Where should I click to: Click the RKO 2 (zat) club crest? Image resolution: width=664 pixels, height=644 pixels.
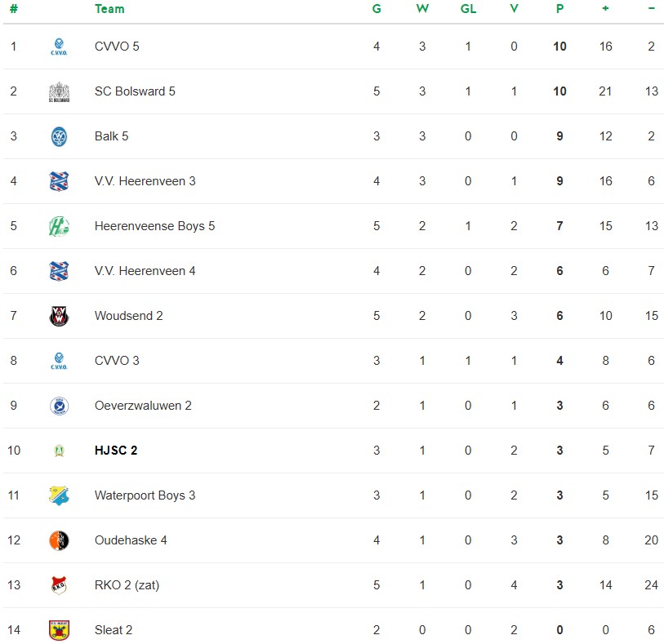(59, 585)
